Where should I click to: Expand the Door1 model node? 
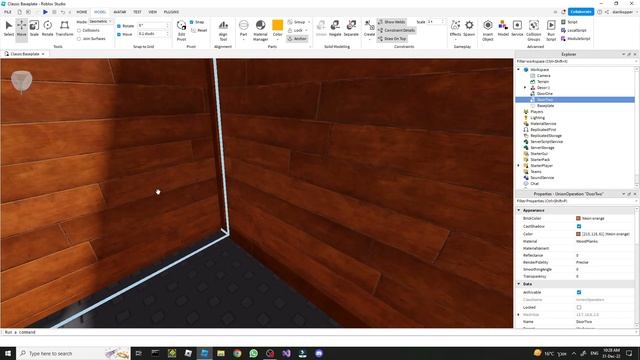click(x=525, y=87)
